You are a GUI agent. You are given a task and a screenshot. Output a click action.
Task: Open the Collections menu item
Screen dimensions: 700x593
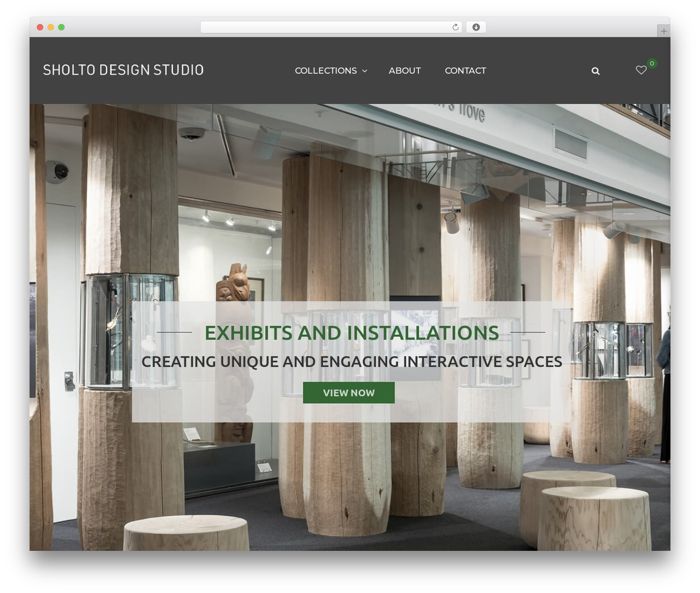[326, 71]
